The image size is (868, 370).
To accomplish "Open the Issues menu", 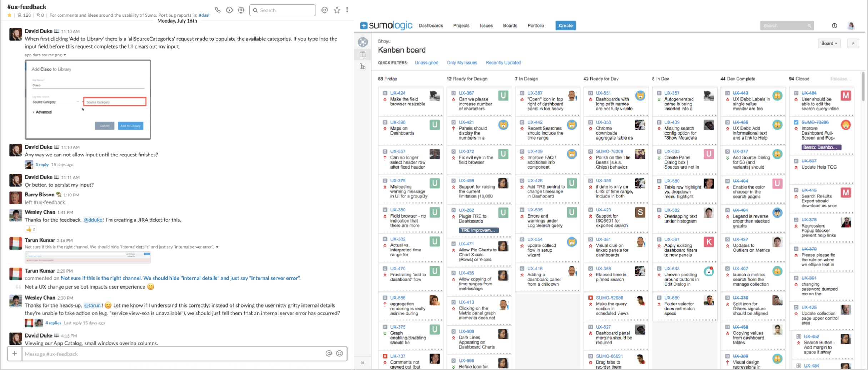I will click(486, 25).
